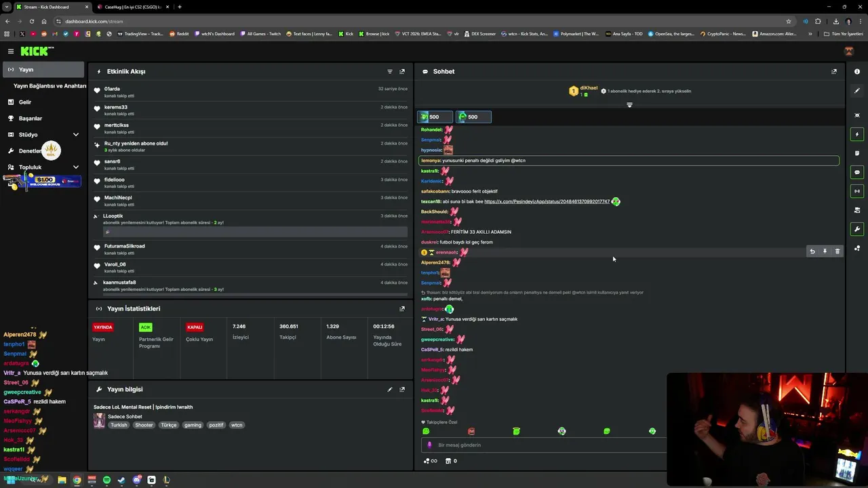Open the Etkinlik Akışı filter options
This screenshot has height=488, width=868.
click(390, 71)
